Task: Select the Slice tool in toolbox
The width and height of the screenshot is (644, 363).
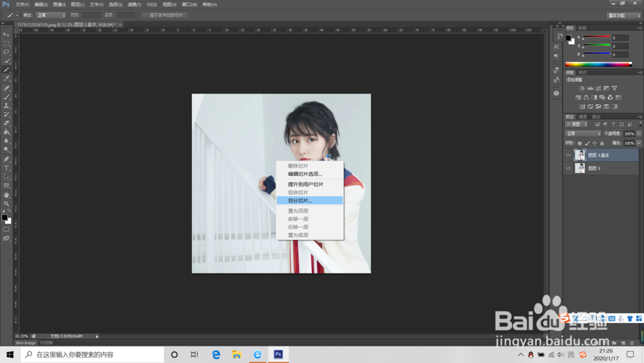Action: (6, 70)
